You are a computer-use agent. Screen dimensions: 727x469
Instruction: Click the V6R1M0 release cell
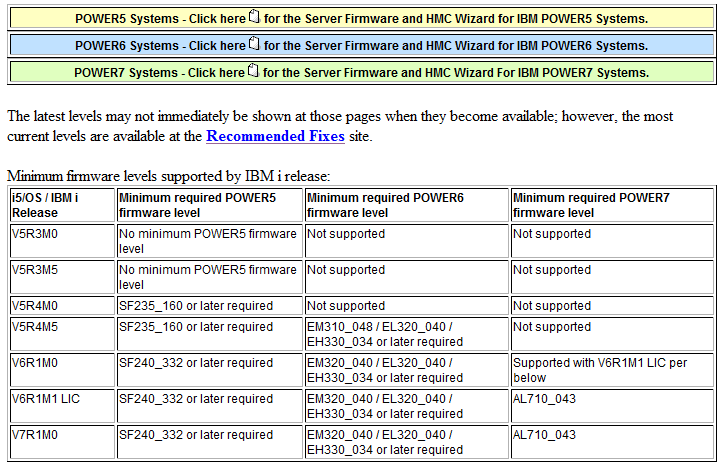[x=62, y=370]
